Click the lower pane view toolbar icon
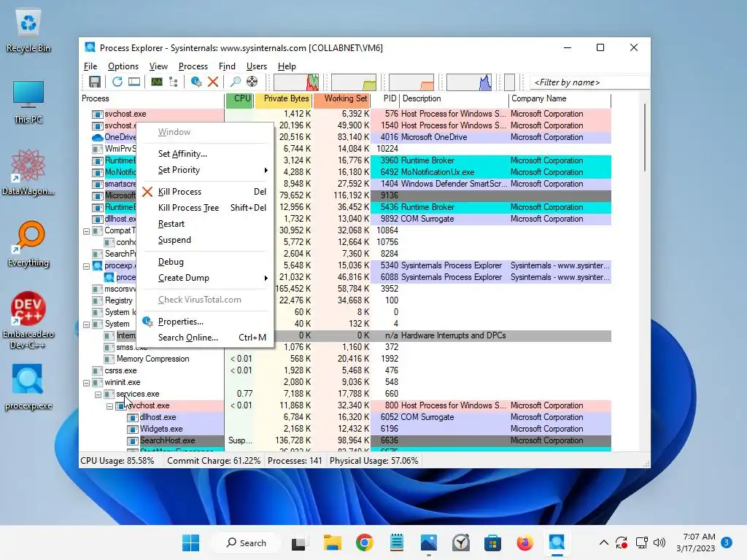747x560 pixels. coord(134,82)
